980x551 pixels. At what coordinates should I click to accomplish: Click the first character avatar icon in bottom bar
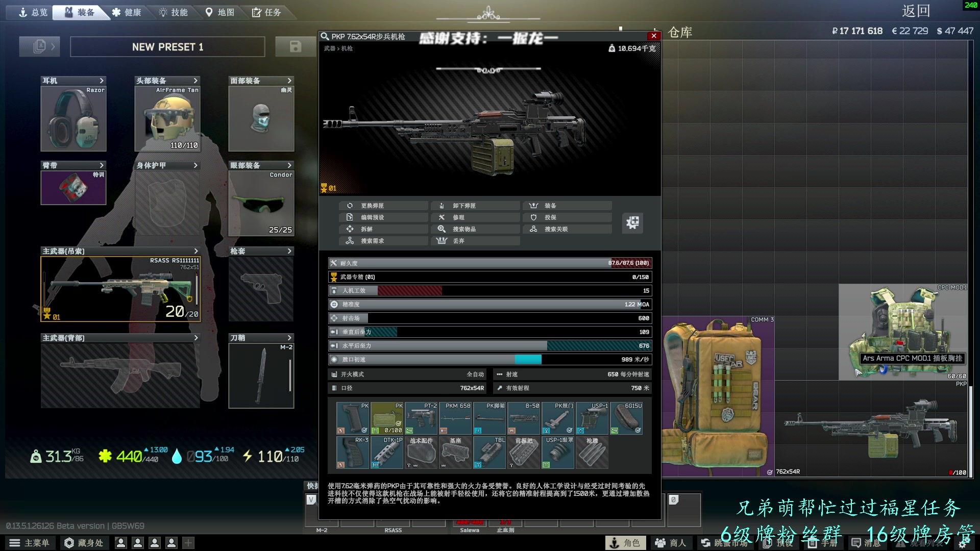[121, 543]
